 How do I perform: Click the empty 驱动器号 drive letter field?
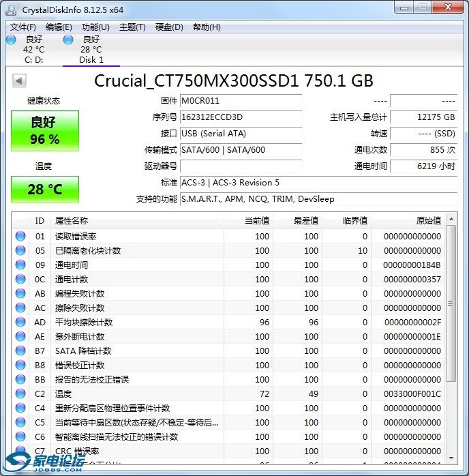[x=241, y=166]
